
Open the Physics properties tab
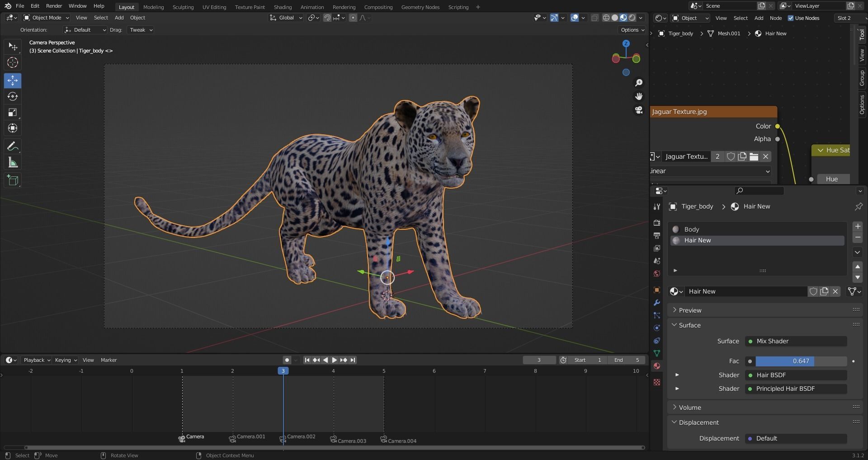pos(657,328)
